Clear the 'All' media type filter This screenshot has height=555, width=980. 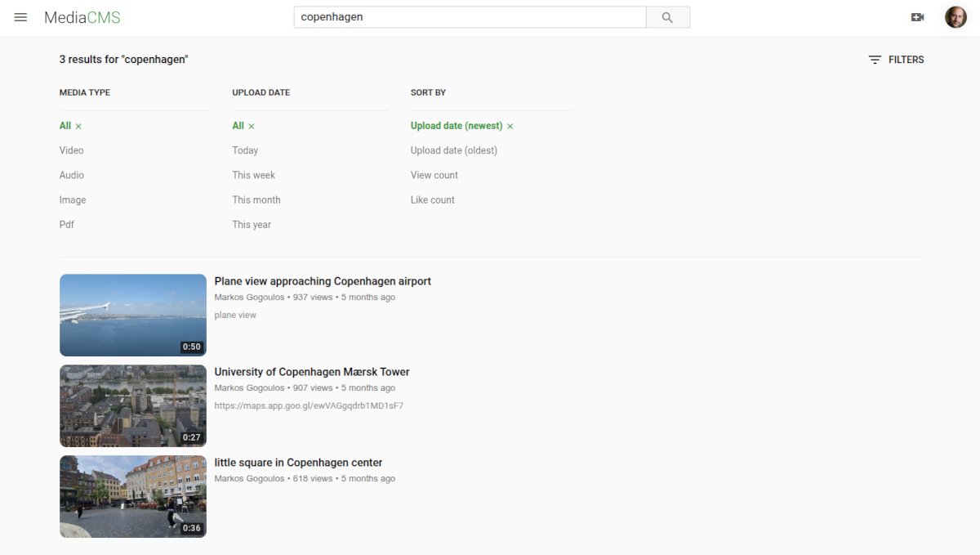coord(78,127)
